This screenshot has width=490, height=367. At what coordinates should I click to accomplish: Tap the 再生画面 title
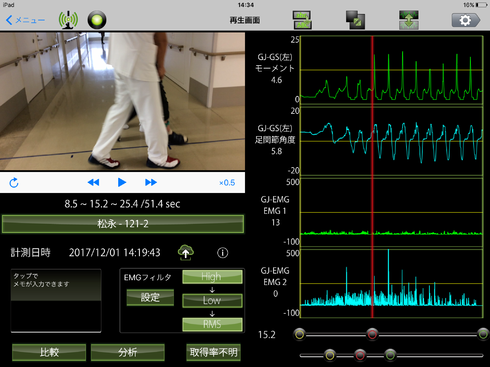coord(245,20)
